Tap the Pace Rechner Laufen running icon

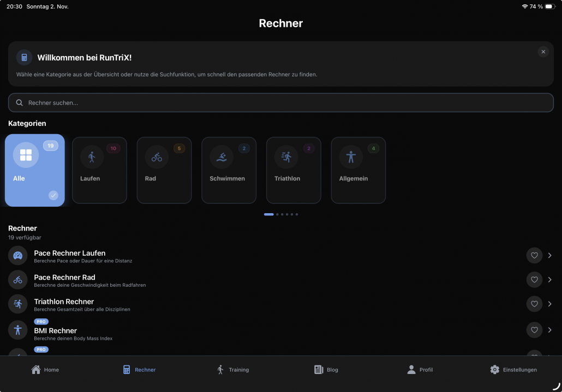17,255
